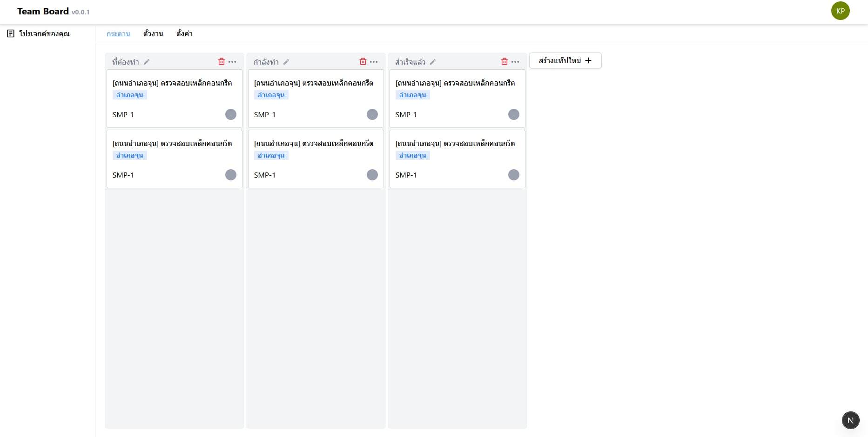The height and width of the screenshot is (437, 868).
Task: Open the KP user avatar menu
Action: point(840,11)
